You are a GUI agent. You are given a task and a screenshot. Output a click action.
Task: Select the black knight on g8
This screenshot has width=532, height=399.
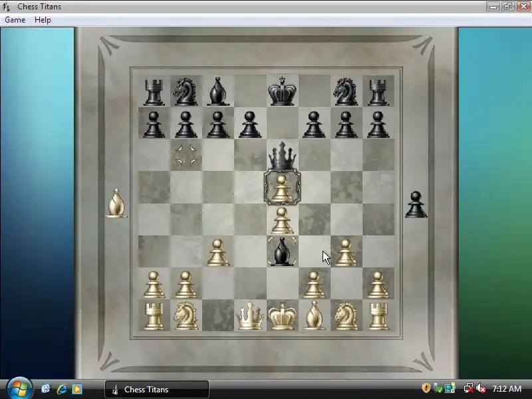point(345,91)
